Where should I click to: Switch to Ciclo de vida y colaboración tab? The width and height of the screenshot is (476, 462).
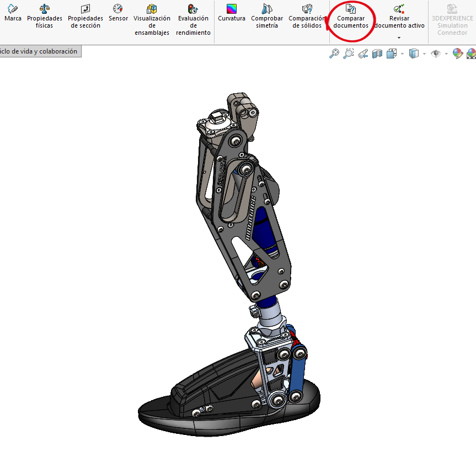pos(40,51)
